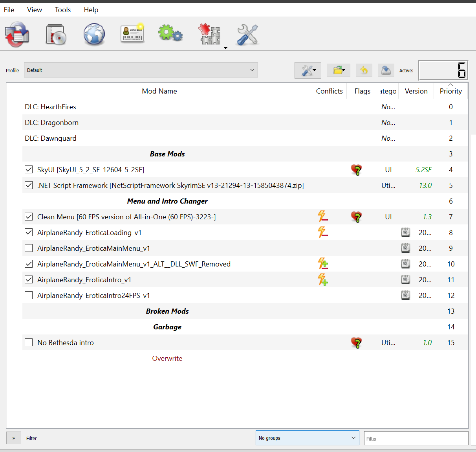Image resolution: width=476 pixels, height=452 pixels.
Task: Open the folder shortcuts dropdown button
Action: pos(338,70)
